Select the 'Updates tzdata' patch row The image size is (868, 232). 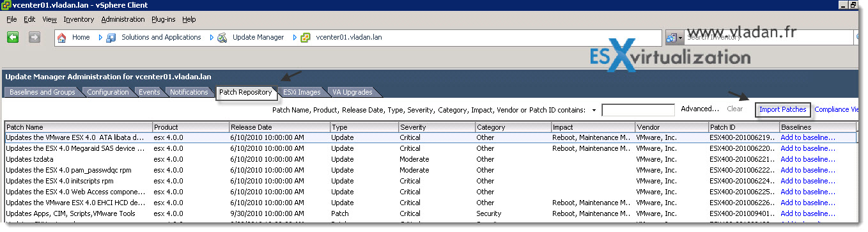[430, 159]
